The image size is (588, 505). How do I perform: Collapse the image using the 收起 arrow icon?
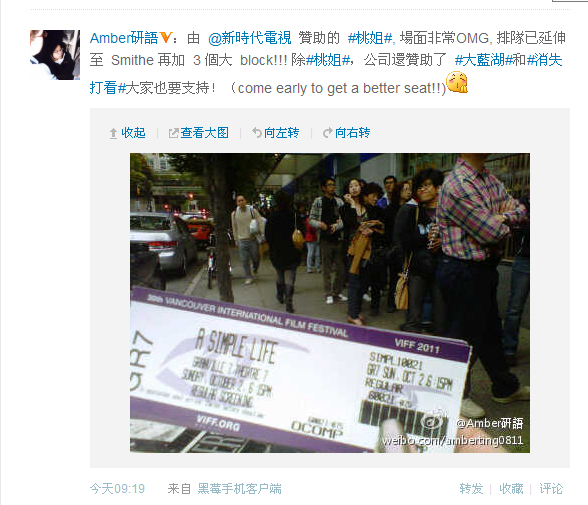[113, 133]
